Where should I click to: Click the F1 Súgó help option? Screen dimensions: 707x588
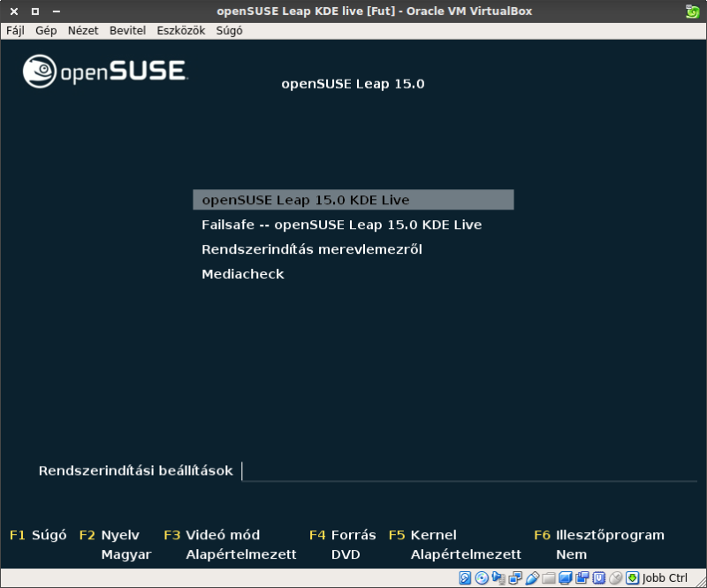point(38,535)
